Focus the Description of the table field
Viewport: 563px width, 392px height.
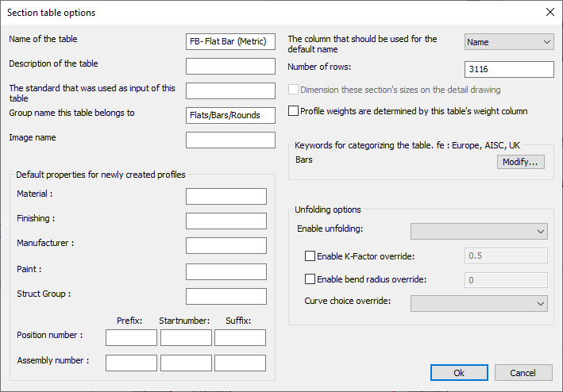pos(230,66)
